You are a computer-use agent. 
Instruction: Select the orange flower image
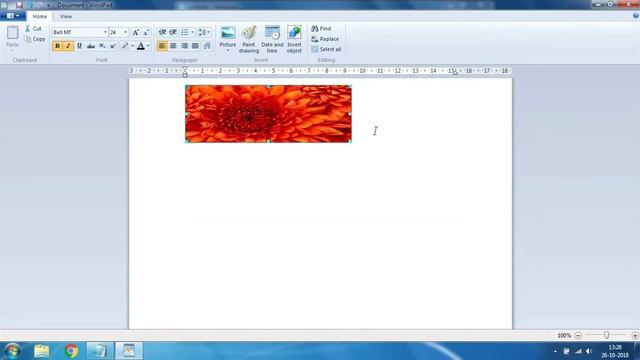(x=268, y=114)
